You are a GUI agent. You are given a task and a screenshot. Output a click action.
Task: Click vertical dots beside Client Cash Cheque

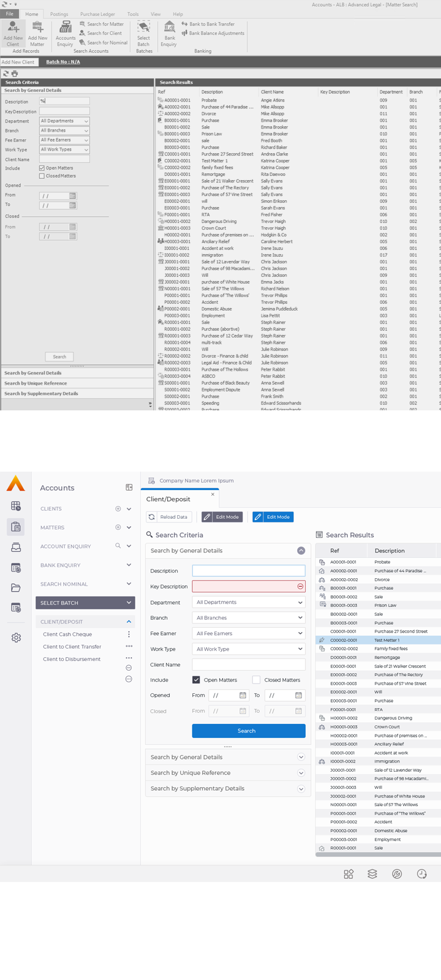click(129, 634)
